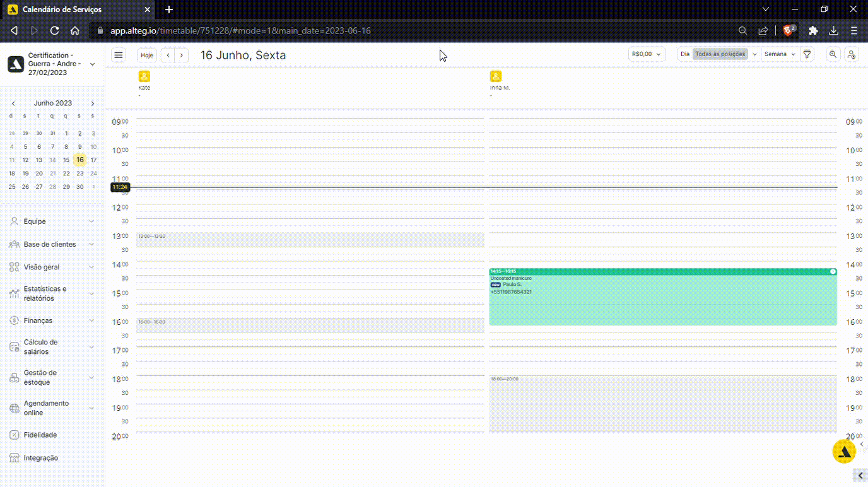The height and width of the screenshot is (487, 868).
Task: Expand the Equipe menu
Action: 52,221
